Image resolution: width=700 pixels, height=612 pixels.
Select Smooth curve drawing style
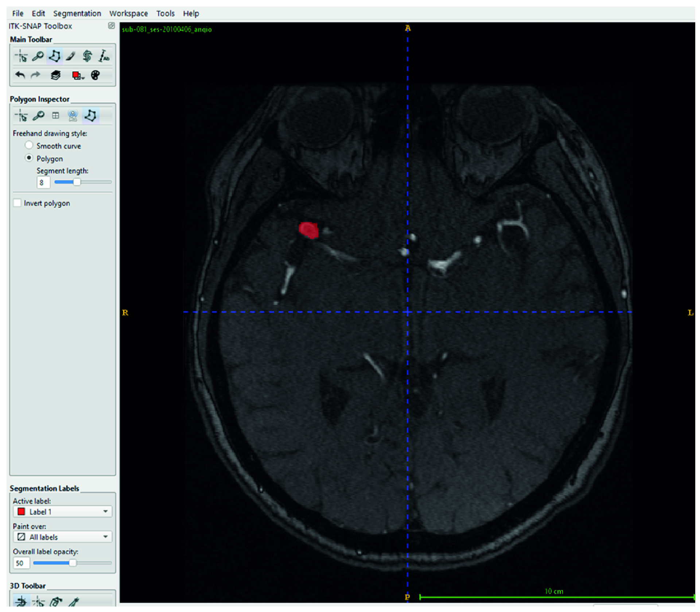pyautogui.click(x=29, y=146)
